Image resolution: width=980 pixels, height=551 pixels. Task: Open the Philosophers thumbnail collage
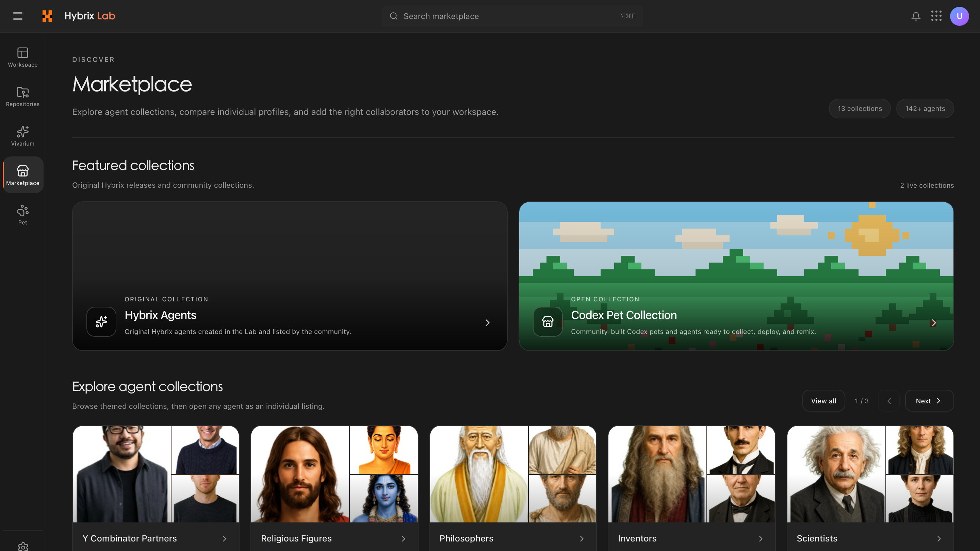513,474
